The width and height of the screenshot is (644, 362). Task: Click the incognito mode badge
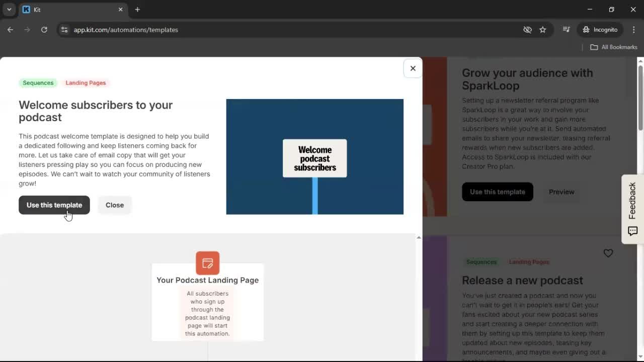600,30
